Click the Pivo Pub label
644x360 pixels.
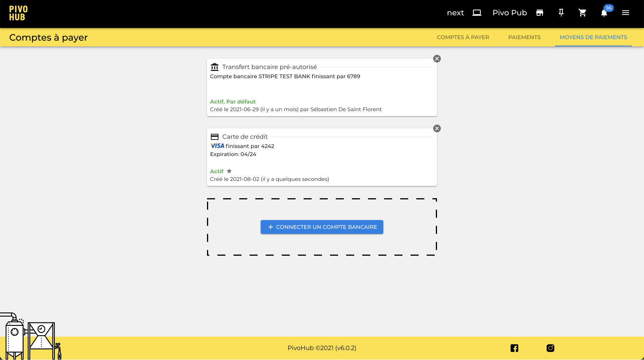(509, 13)
